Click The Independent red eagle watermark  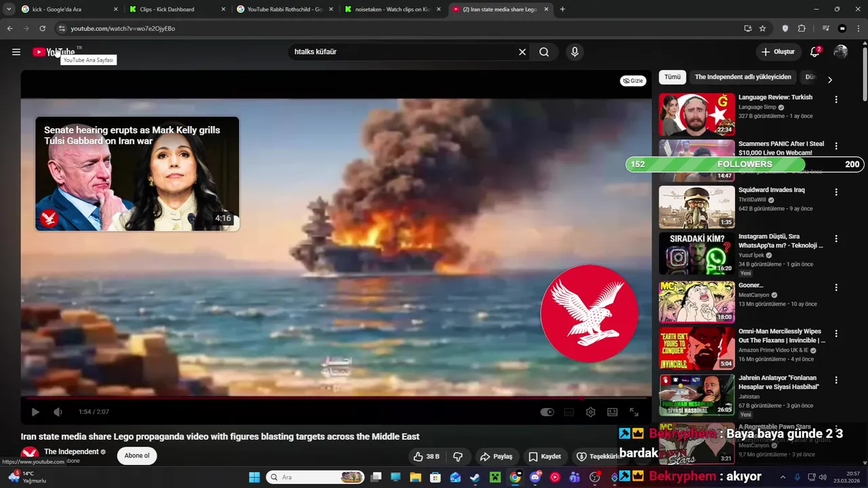coord(589,313)
